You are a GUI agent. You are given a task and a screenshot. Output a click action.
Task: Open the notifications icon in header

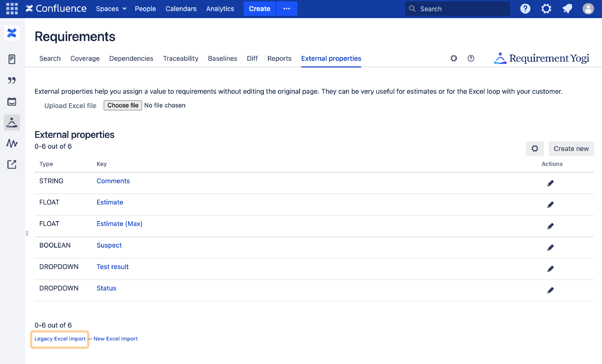tap(567, 9)
